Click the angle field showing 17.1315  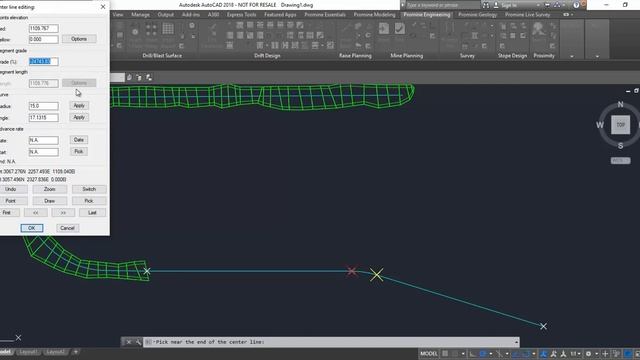tap(44, 118)
